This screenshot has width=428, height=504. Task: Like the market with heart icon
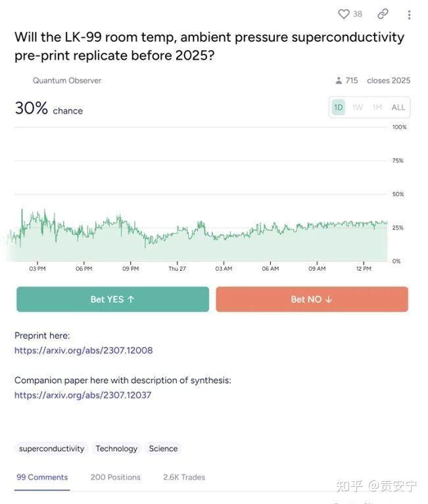tap(343, 14)
